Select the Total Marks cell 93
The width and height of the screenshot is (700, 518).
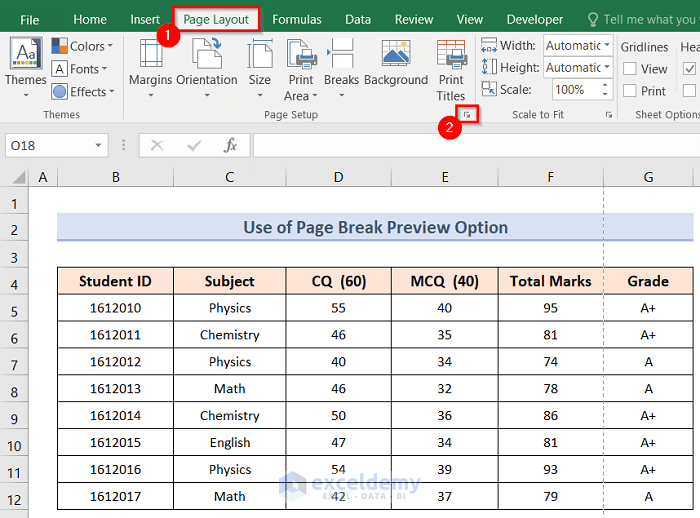point(550,469)
